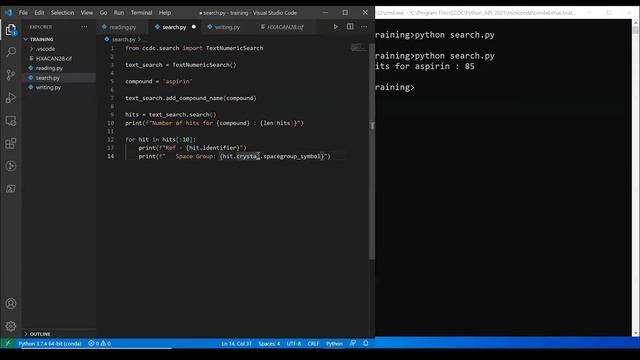Open reading.py in the explorer
Image resolution: width=640 pixels, height=360 pixels.
[x=49, y=68]
